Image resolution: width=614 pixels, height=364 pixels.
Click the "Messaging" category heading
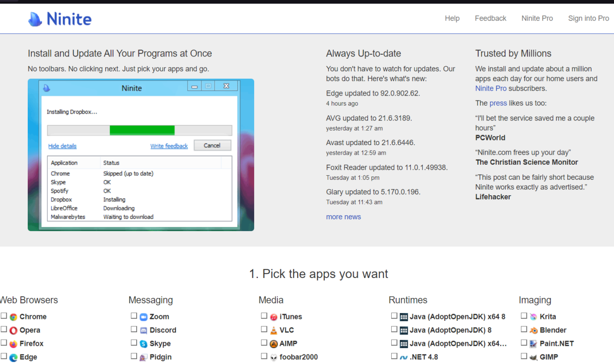pyautogui.click(x=151, y=300)
